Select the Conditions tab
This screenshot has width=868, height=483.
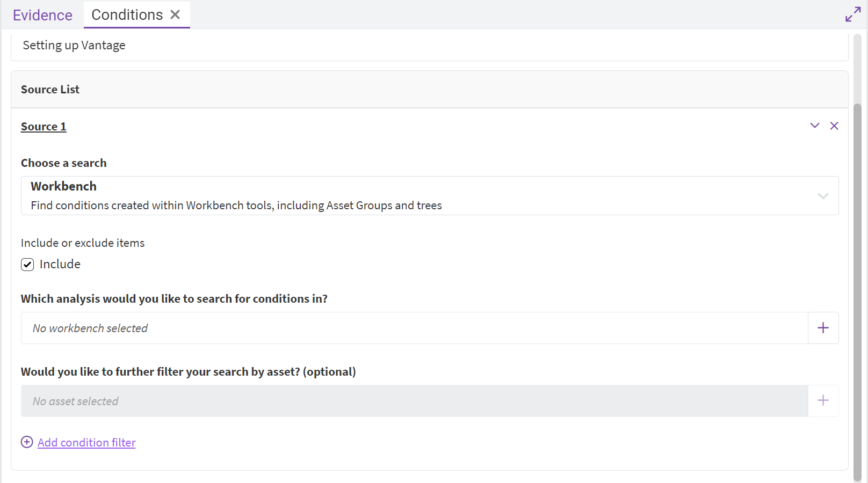pyautogui.click(x=127, y=15)
